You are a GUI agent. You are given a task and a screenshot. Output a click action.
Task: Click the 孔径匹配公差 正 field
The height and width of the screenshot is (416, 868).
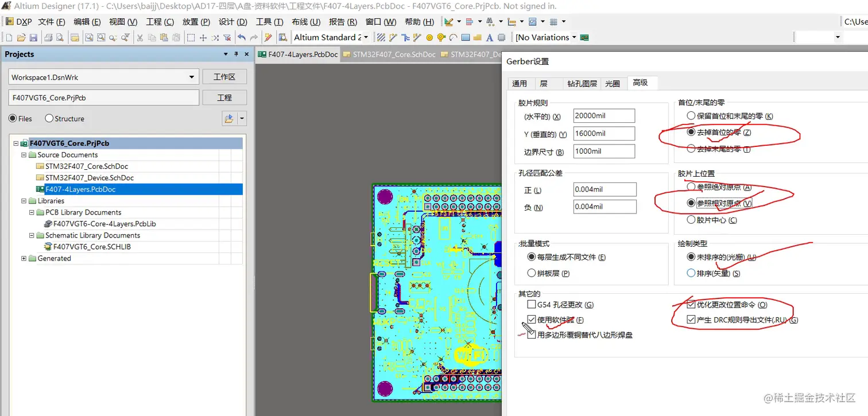tap(605, 189)
